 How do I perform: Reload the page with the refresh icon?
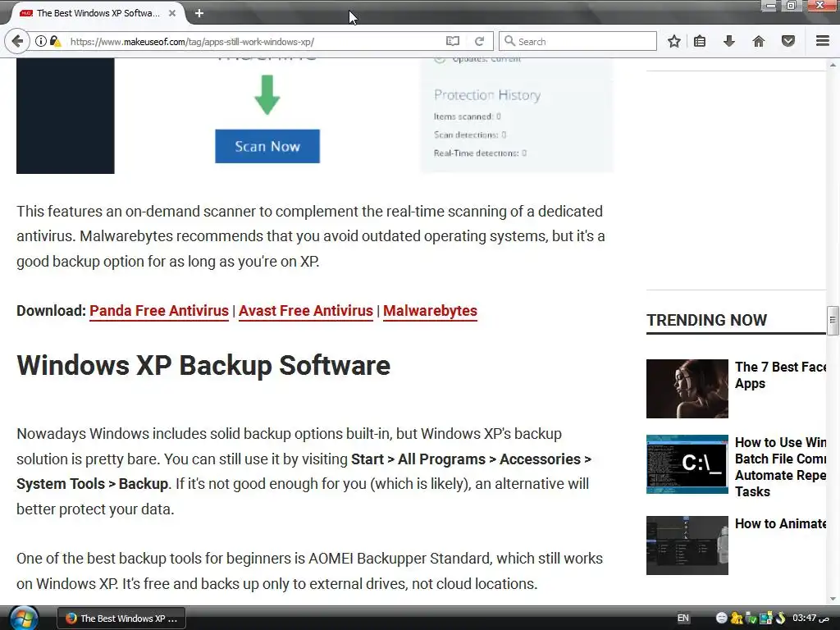point(479,41)
